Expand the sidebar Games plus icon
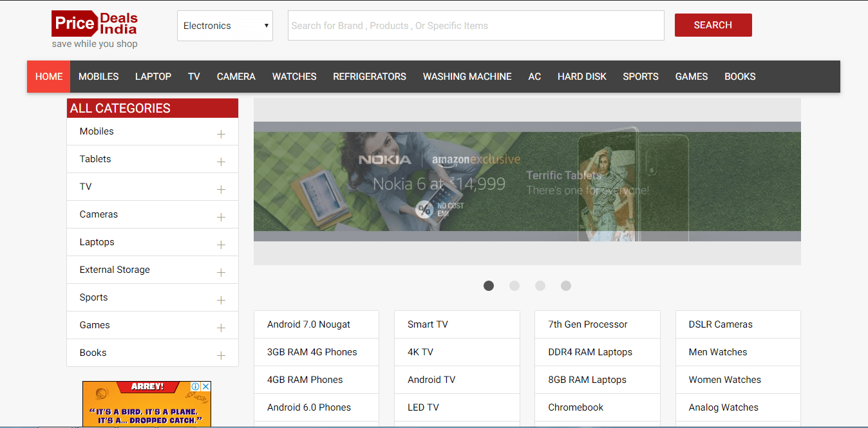The height and width of the screenshot is (428, 868). click(x=221, y=328)
